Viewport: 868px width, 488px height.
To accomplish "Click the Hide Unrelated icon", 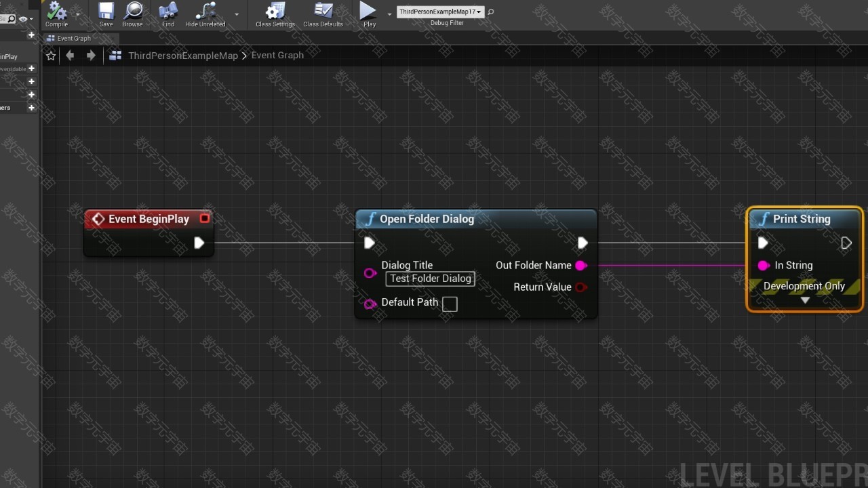I will point(205,12).
